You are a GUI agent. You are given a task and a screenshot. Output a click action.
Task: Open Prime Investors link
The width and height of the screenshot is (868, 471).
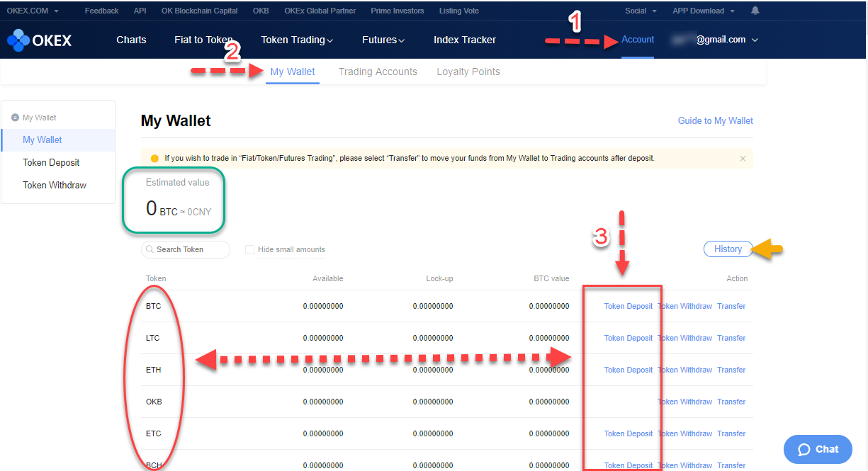[398, 11]
